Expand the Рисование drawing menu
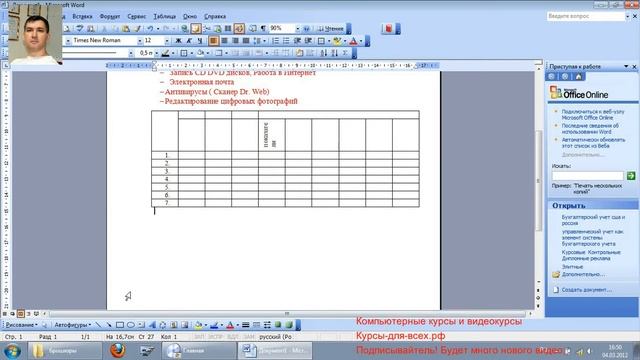This screenshot has height=360, width=640. coord(22,325)
